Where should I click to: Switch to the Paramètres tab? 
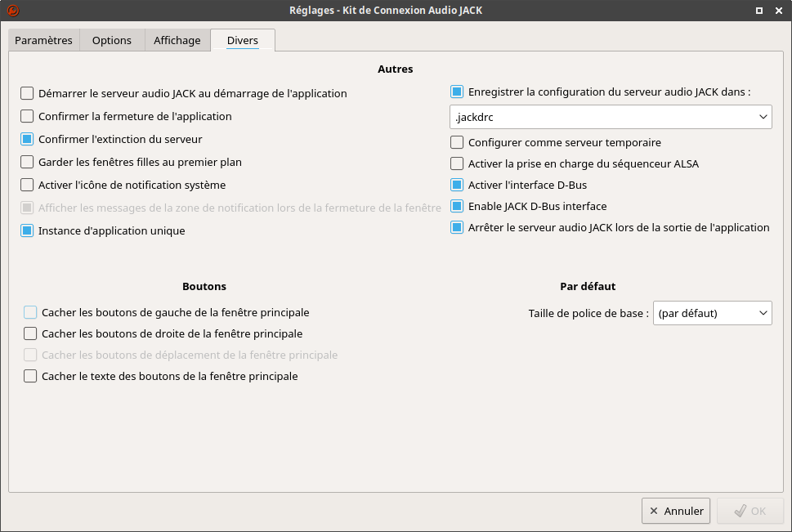tap(43, 40)
